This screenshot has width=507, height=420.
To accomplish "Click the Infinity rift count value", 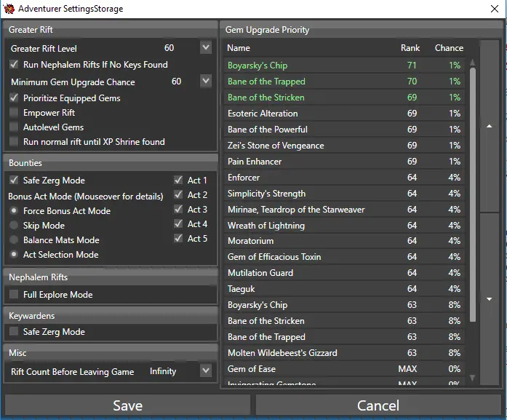I will pos(163,371).
